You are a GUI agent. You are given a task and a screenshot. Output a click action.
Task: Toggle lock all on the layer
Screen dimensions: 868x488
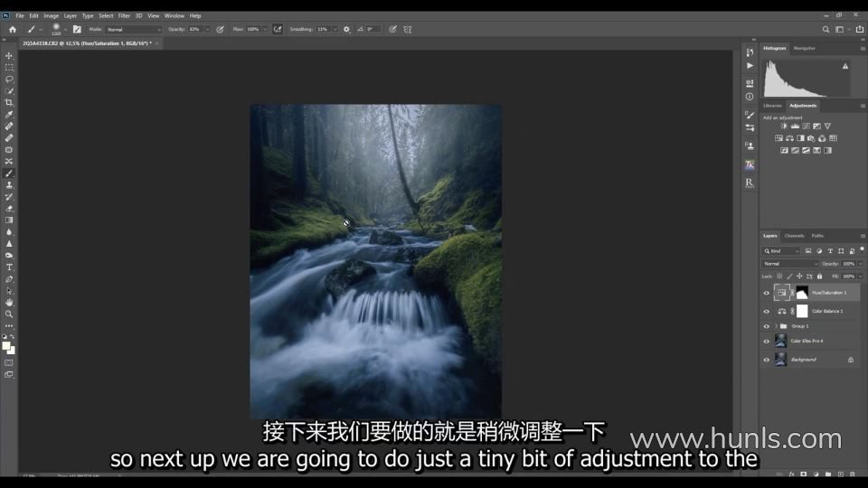(x=820, y=277)
